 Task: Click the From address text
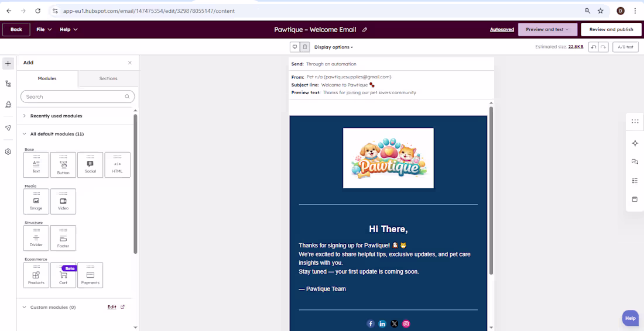point(349,77)
